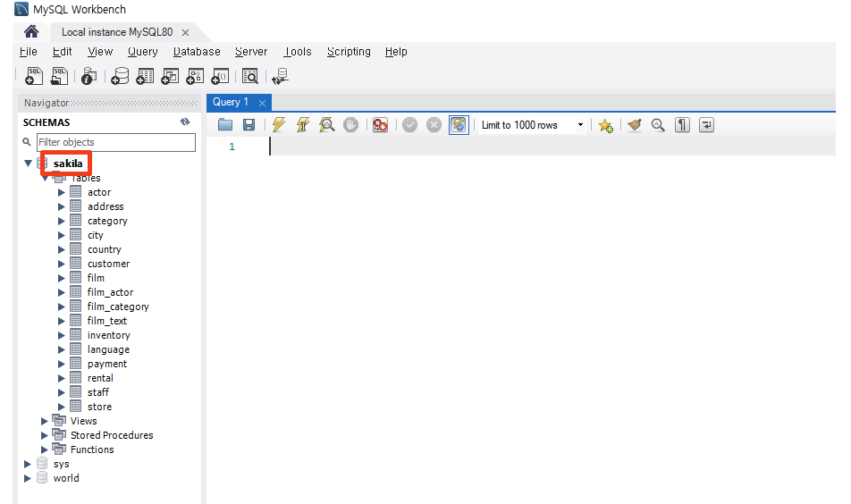Create a new function icon
Image resolution: width=851 pixels, height=504 pixels.
click(x=220, y=76)
